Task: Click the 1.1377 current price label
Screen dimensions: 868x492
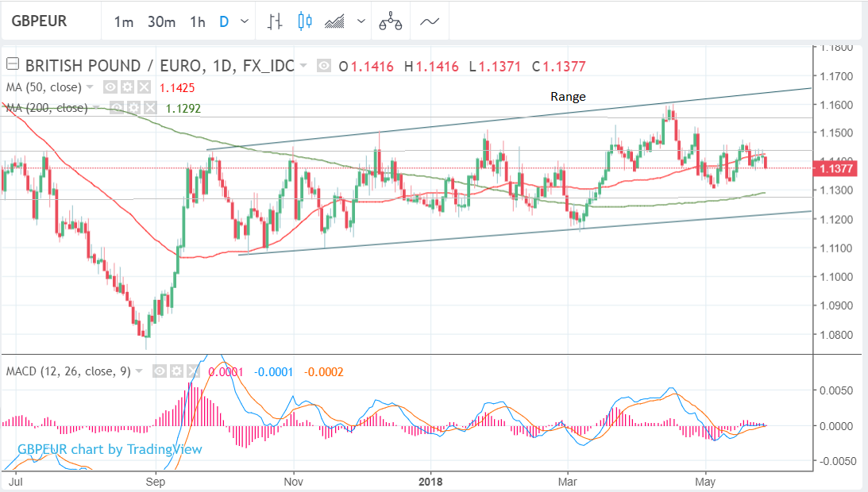Action: 835,168
